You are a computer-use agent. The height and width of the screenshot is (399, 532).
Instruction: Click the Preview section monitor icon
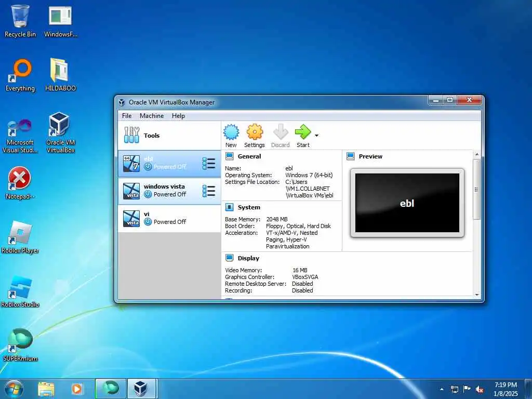click(x=351, y=156)
